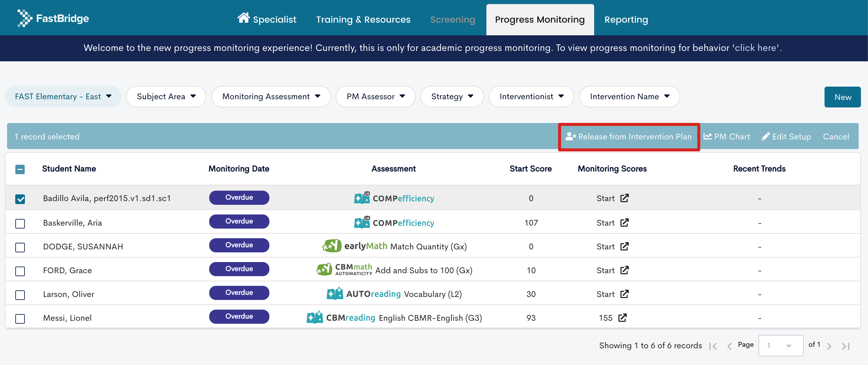Open the Training & Resources tab
Image resolution: width=868 pixels, height=365 pixels.
tap(363, 19)
